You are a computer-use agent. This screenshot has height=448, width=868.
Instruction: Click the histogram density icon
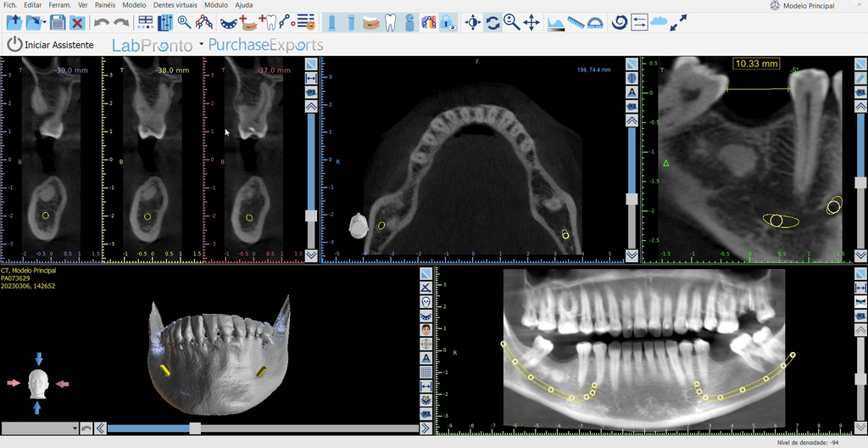556,23
